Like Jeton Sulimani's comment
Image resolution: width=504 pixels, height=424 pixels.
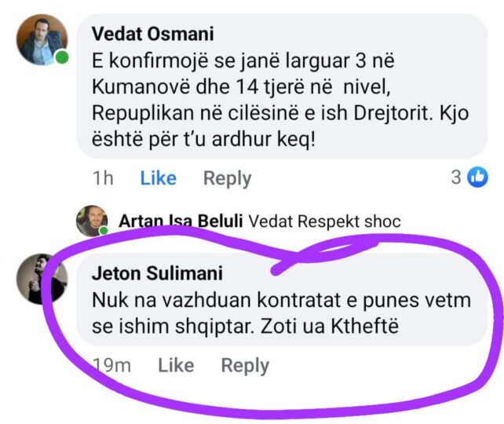click(176, 365)
